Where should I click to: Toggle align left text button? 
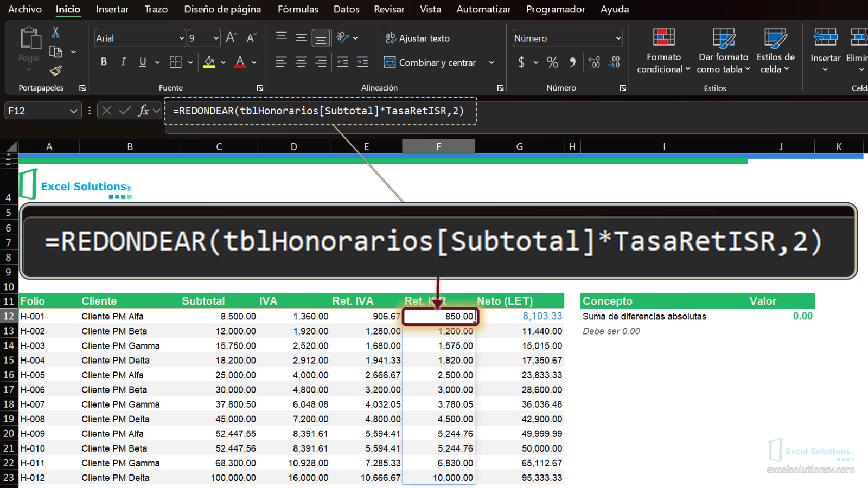pyautogui.click(x=281, y=62)
